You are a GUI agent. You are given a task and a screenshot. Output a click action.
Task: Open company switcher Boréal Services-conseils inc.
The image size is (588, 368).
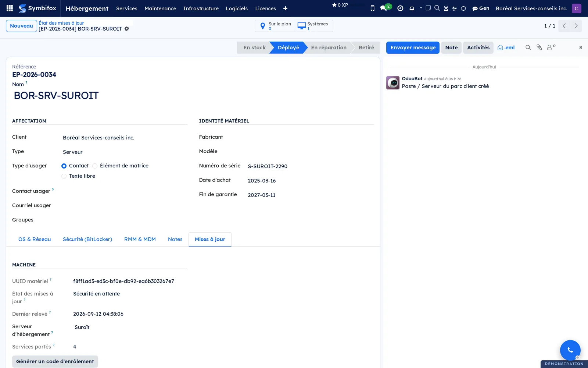(531, 8)
